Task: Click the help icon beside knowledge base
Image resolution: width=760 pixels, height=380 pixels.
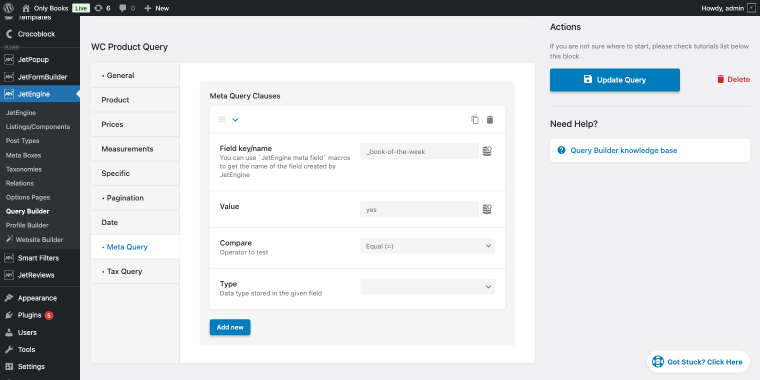Action: click(561, 150)
